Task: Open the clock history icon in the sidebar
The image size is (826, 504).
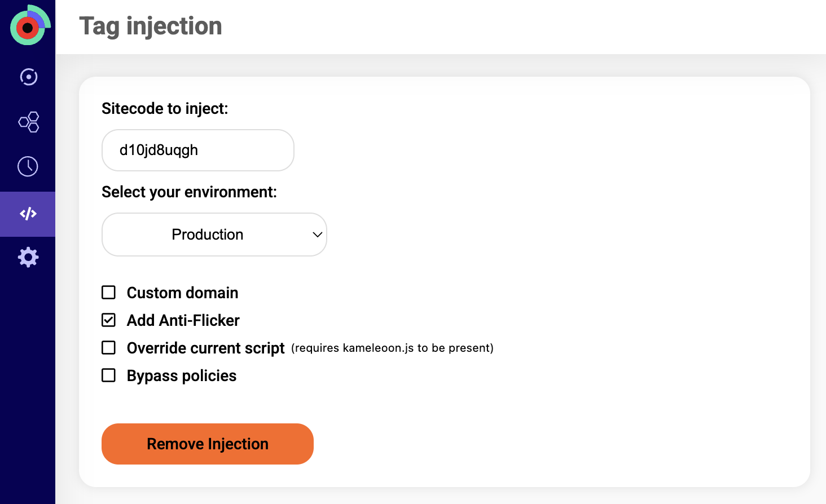Action: click(x=28, y=166)
